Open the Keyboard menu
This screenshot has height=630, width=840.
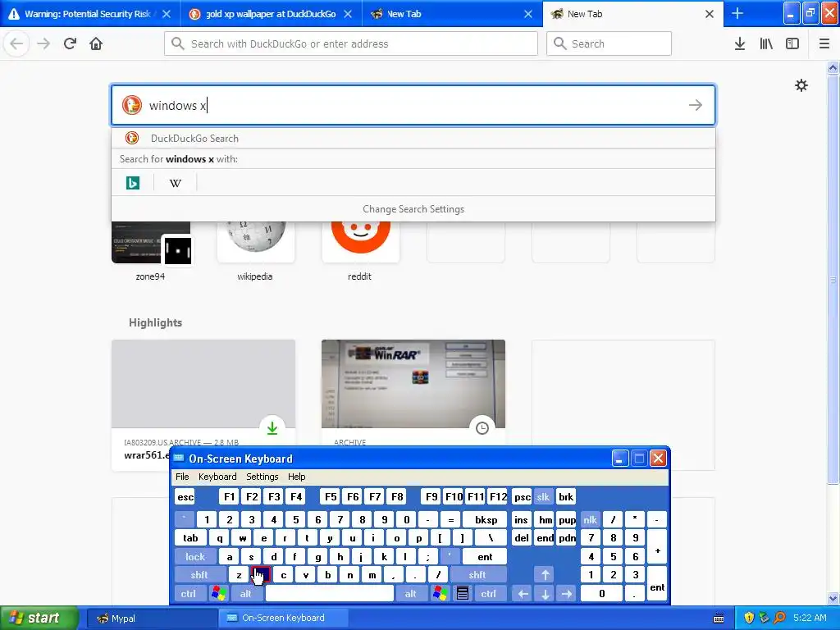point(217,477)
